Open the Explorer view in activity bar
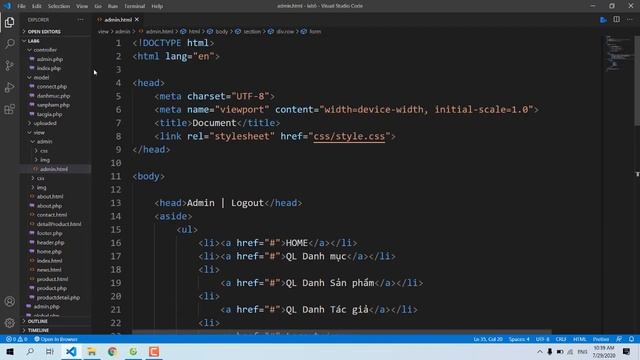The height and width of the screenshot is (360, 640). pyautogui.click(x=9, y=22)
